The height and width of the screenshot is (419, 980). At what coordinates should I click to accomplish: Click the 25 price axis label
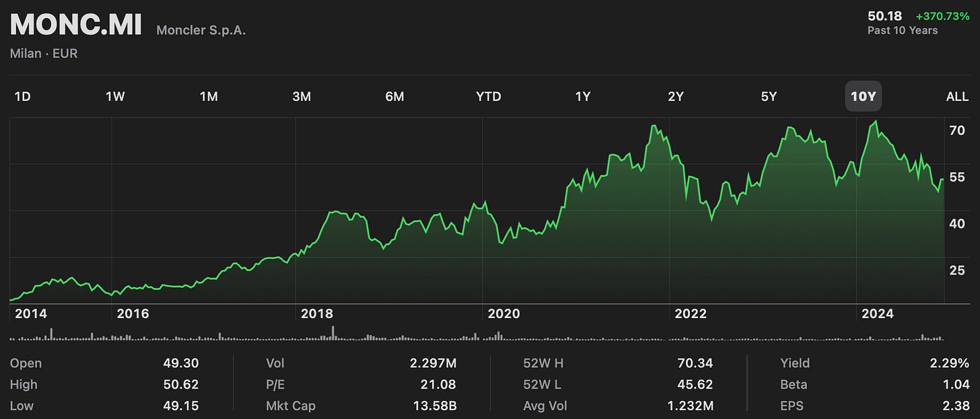(x=957, y=270)
